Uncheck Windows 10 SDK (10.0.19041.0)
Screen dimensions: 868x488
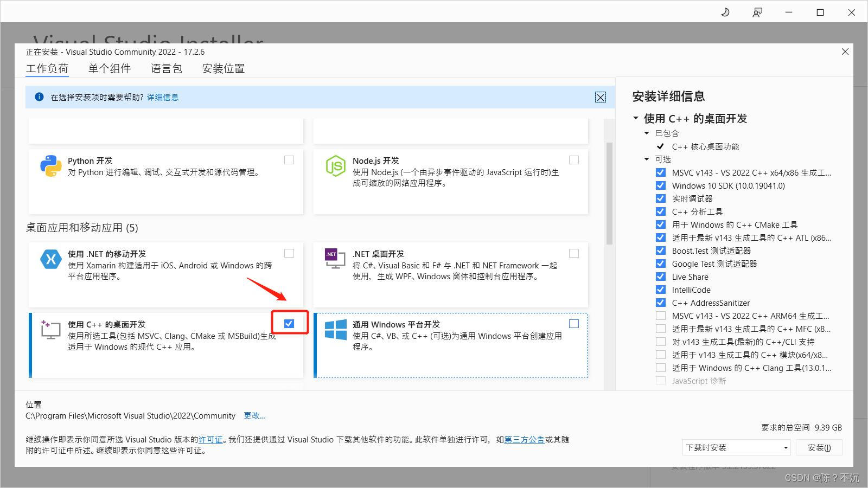[x=660, y=185]
